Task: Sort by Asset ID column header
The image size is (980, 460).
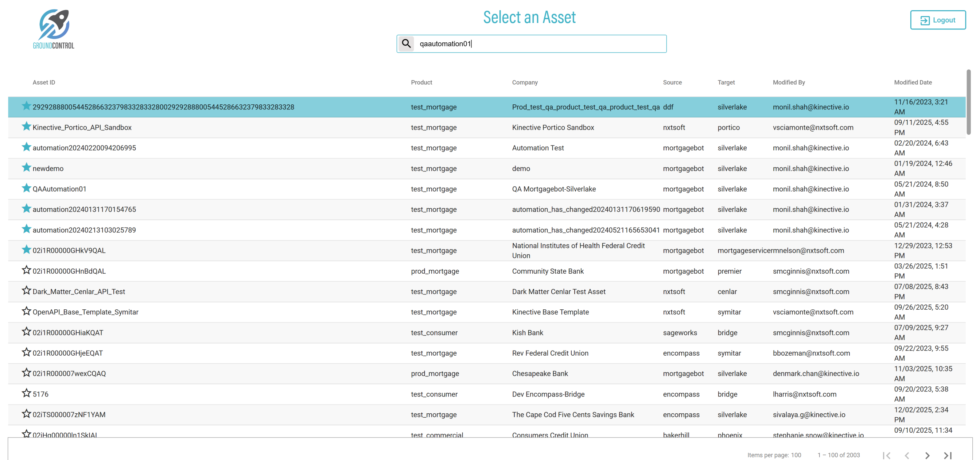Action: [x=44, y=82]
